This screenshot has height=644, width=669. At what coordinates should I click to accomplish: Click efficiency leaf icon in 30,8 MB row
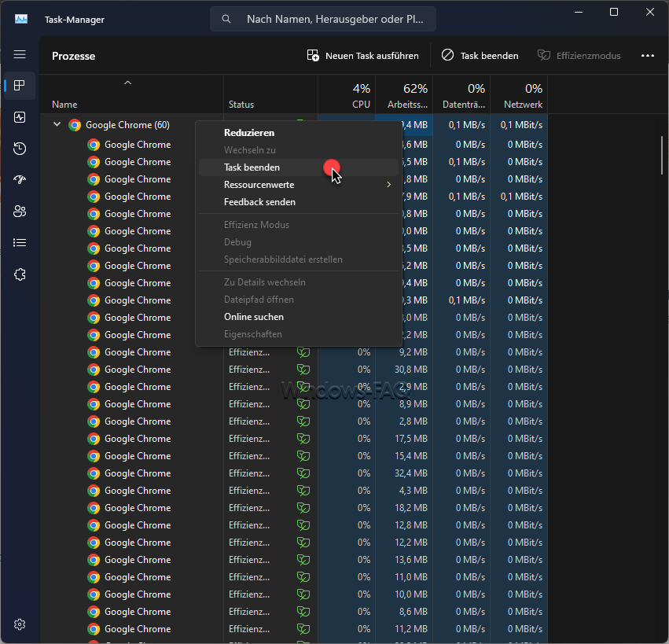click(303, 370)
